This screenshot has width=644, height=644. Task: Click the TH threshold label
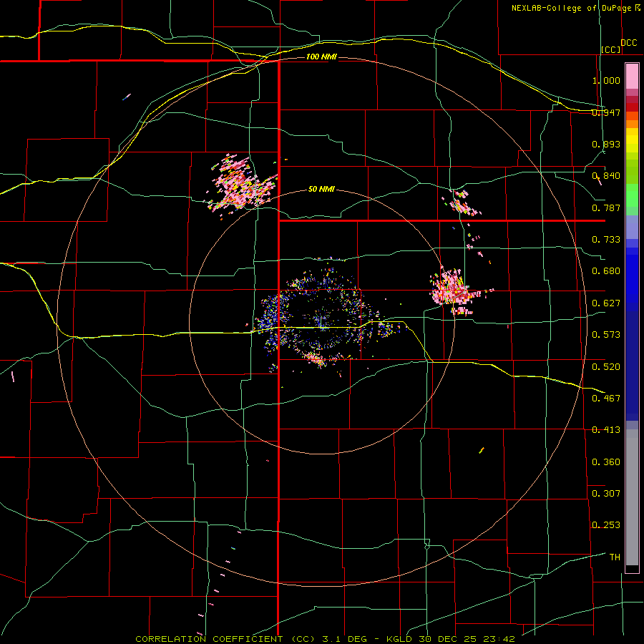tap(615, 557)
